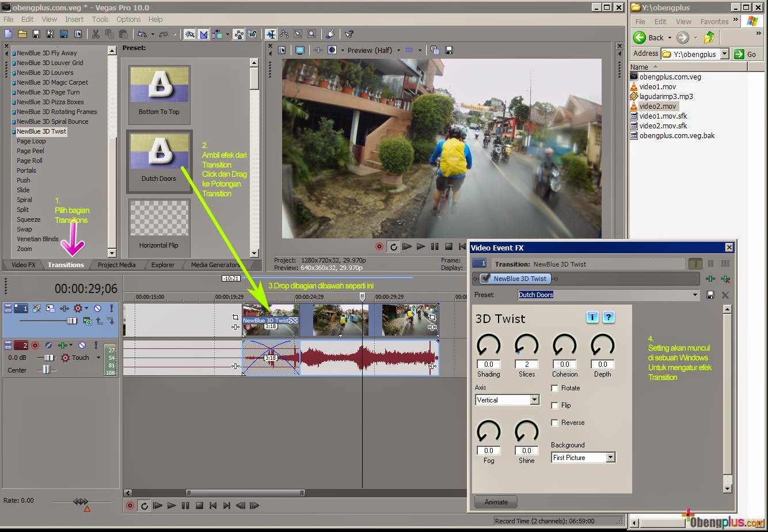Toggle the Enable Snapping toolbar icon
Screen dimensions: 768x532
(x=189, y=35)
